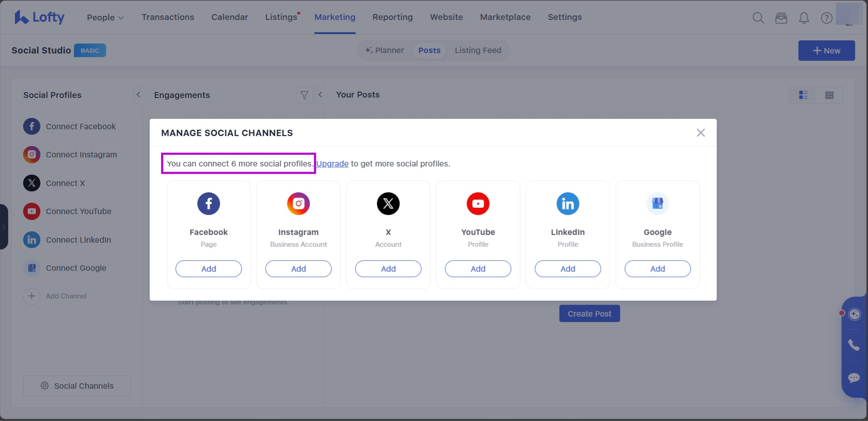The width and height of the screenshot is (868, 421).
Task: Add a LinkedIn profile
Action: point(568,269)
